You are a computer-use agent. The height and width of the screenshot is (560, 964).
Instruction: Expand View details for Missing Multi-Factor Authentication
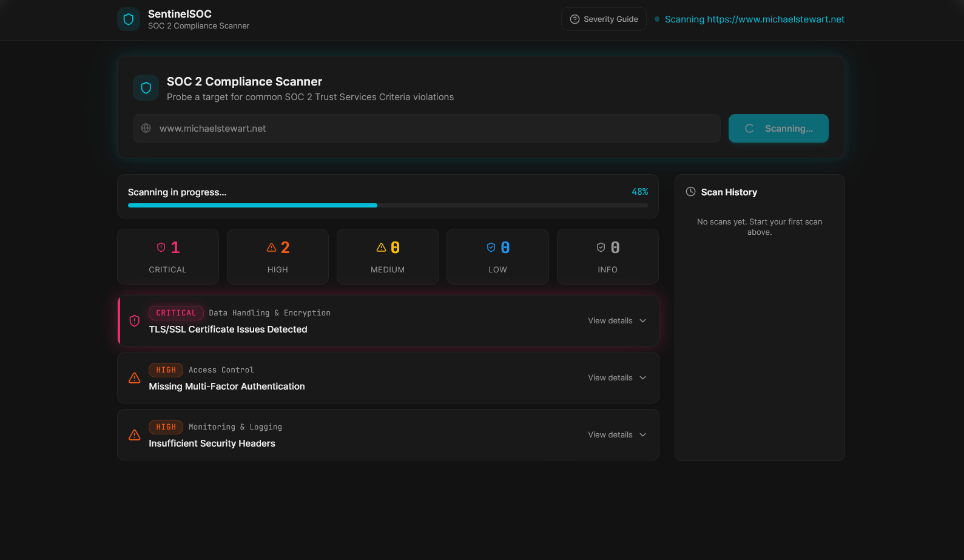616,378
